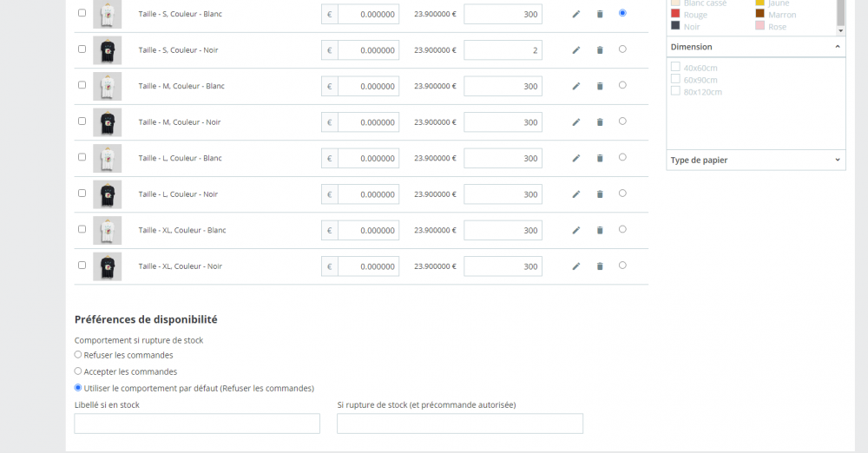Select the 60x90cm dimension checkbox

[x=676, y=79]
